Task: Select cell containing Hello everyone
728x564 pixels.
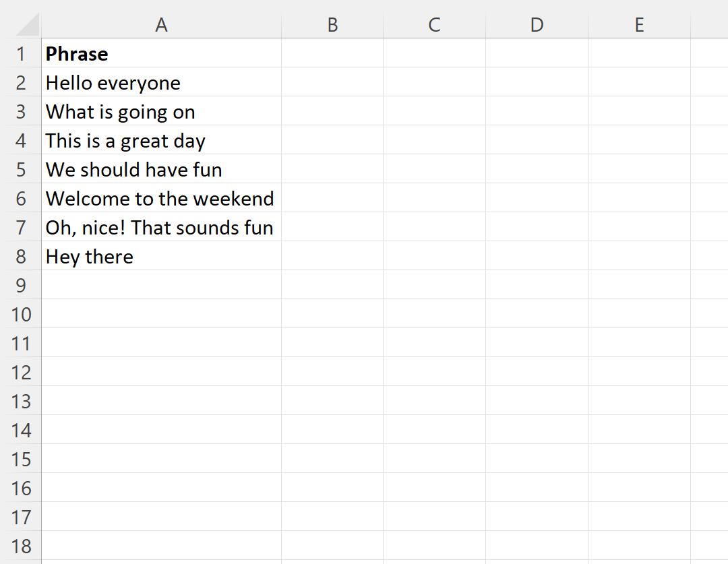Action: (x=161, y=82)
